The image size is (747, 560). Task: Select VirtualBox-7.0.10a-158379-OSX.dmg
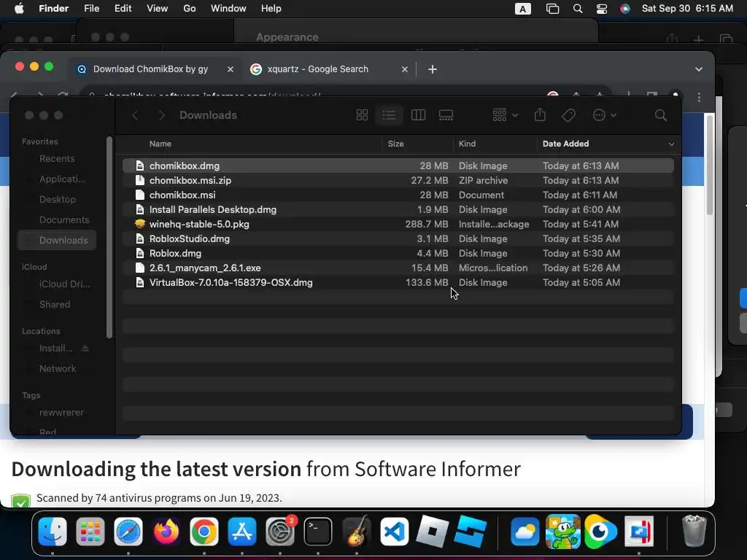(x=398, y=282)
